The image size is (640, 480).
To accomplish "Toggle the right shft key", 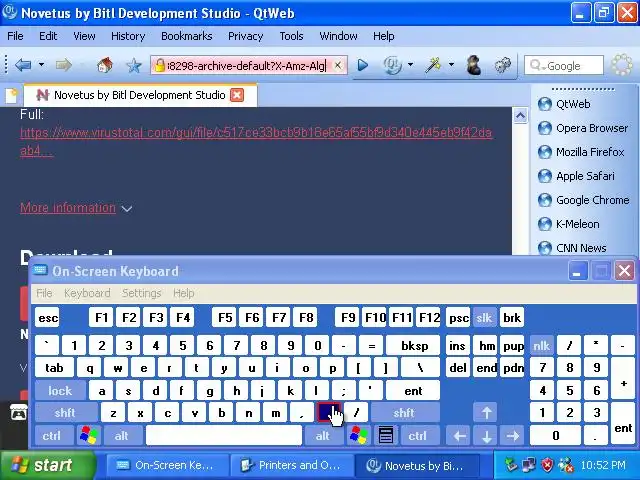I will [404, 413].
